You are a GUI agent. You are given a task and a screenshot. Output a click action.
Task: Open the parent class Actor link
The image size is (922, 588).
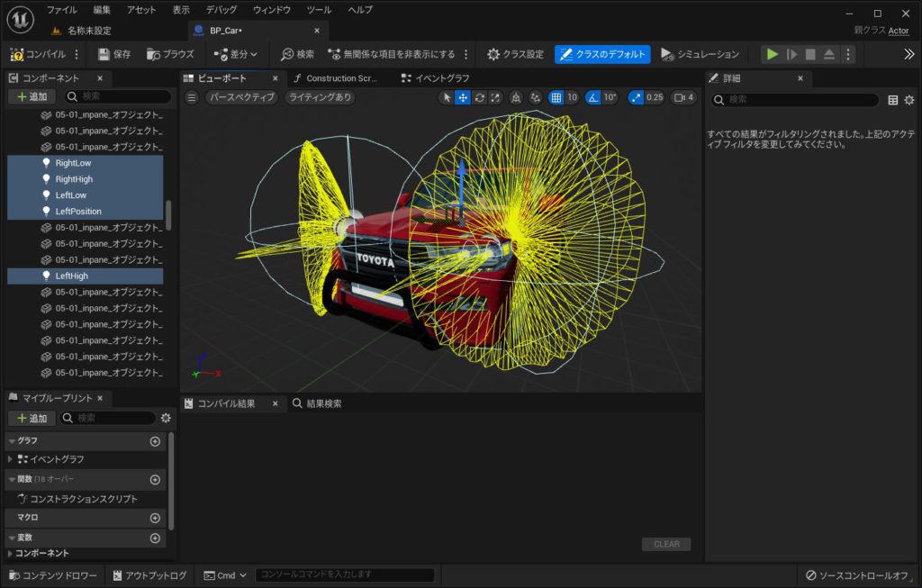click(x=898, y=32)
